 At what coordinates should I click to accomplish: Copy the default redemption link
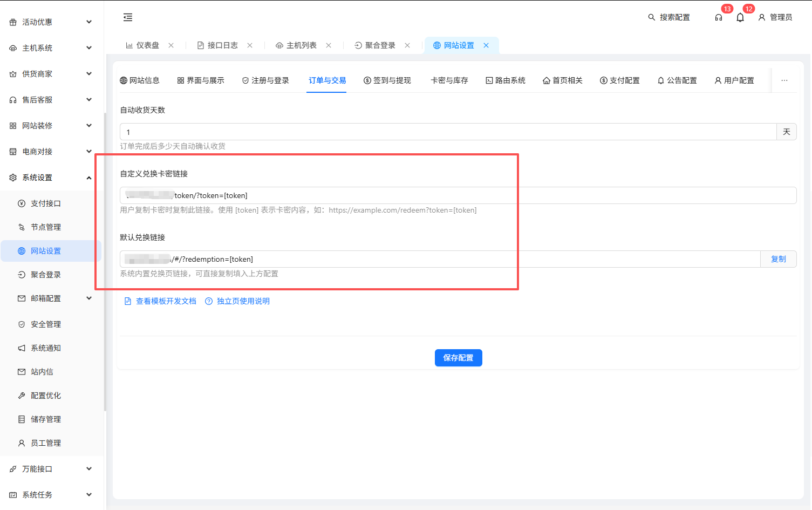click(x=778, y=259)
